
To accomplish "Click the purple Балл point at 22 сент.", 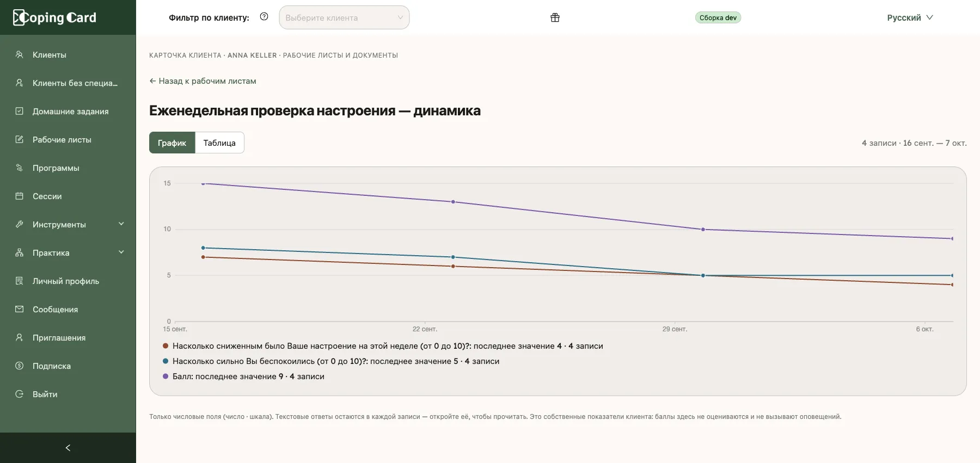I will tap(453, 202).
